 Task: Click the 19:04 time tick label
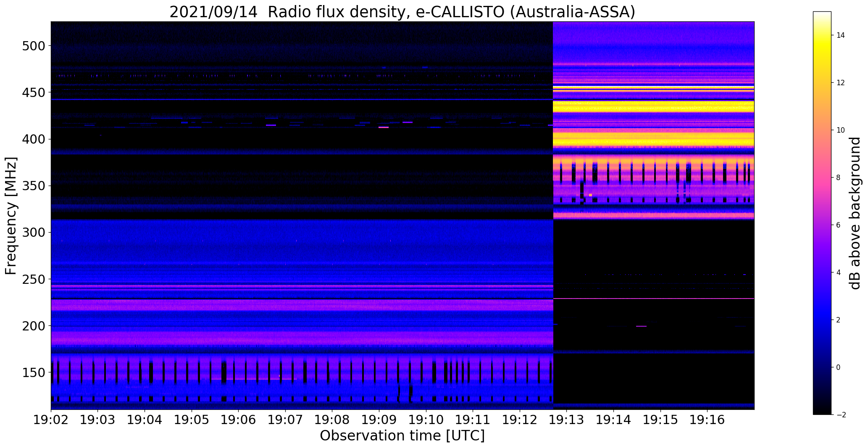click(145, 419)
